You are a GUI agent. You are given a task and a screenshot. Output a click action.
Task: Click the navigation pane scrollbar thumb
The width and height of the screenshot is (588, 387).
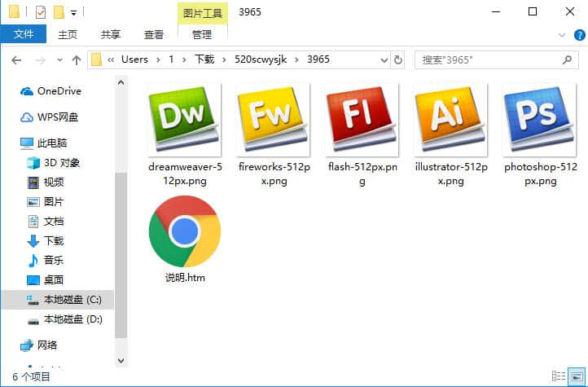click(121, 255)
